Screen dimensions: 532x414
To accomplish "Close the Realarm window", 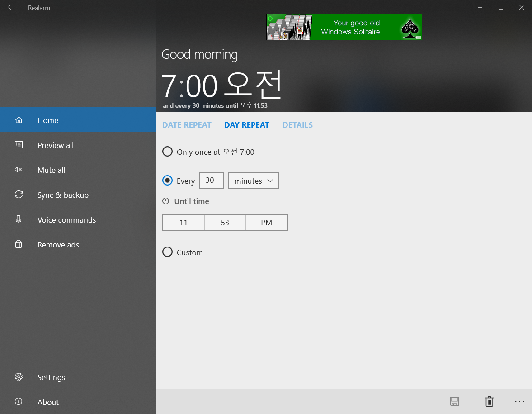I will point(522,7).
